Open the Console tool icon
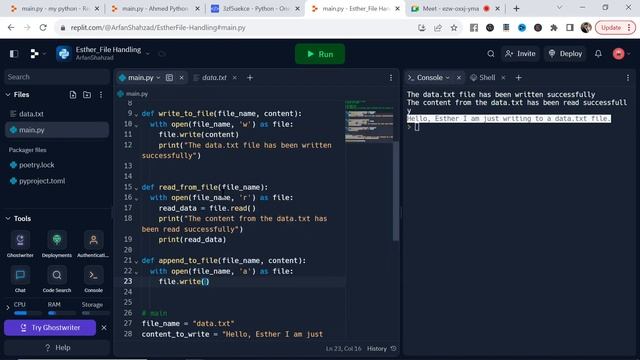The height and width of the screenshot is (360, 640). 93,279
